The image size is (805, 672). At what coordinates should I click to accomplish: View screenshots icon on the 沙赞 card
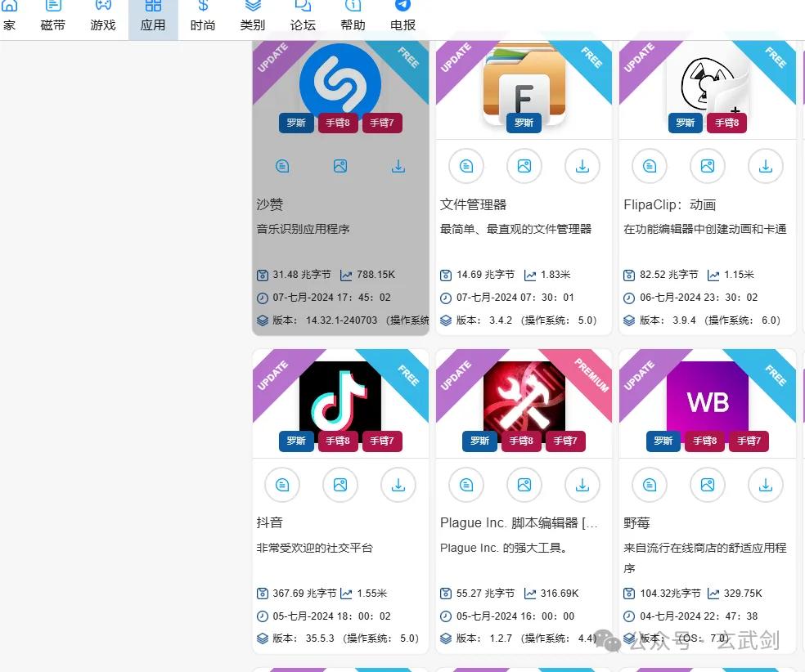[x=340, y=166]
